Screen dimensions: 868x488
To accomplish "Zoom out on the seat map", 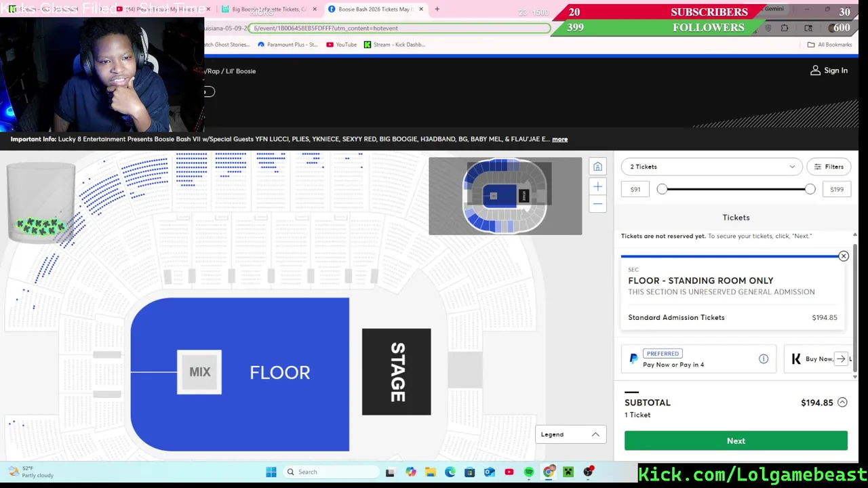I will [597, 204].
